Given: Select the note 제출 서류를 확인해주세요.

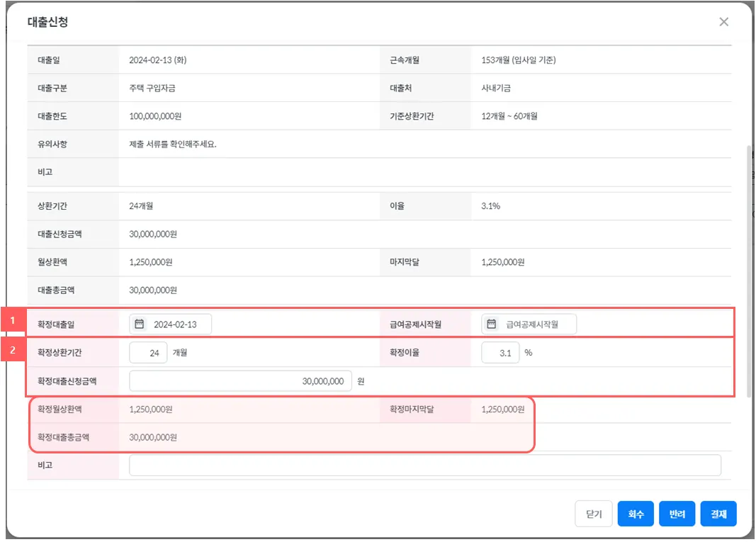Looking at the screenshot, I should 173,145.
